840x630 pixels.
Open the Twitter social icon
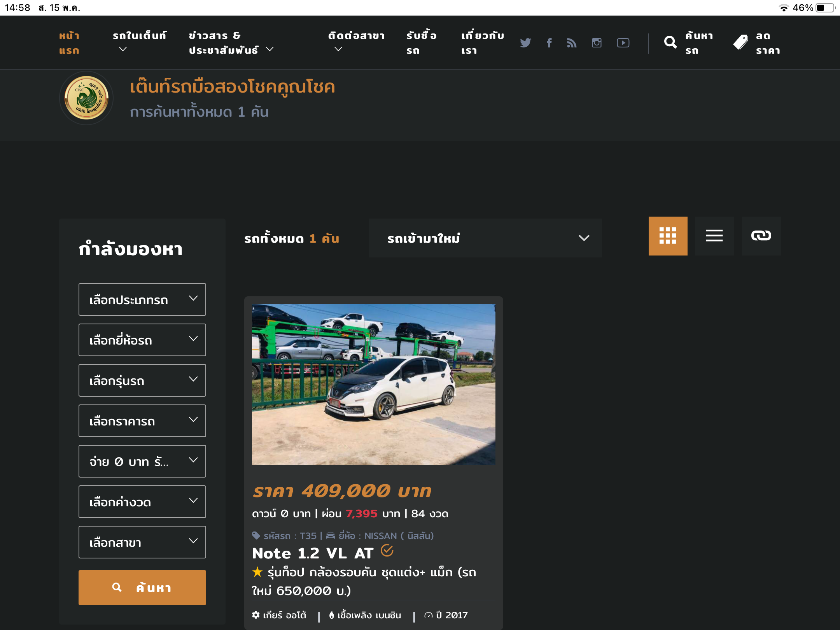525,43
